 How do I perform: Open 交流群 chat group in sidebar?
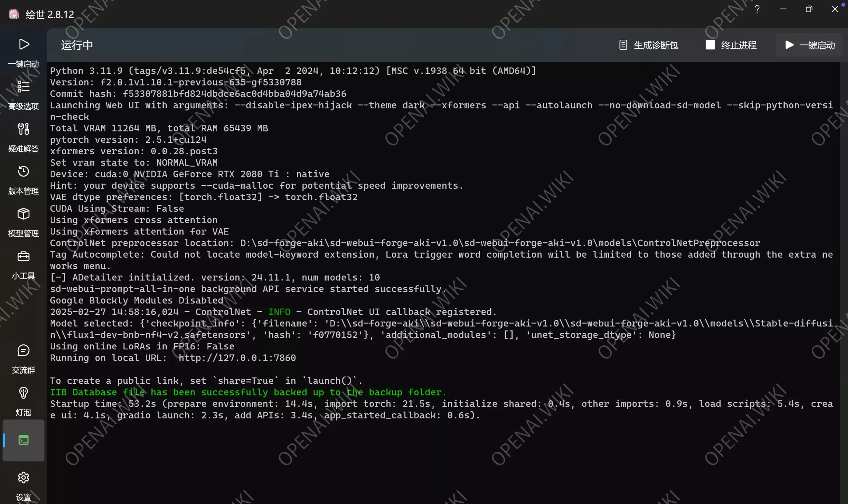tap(24, 359)
